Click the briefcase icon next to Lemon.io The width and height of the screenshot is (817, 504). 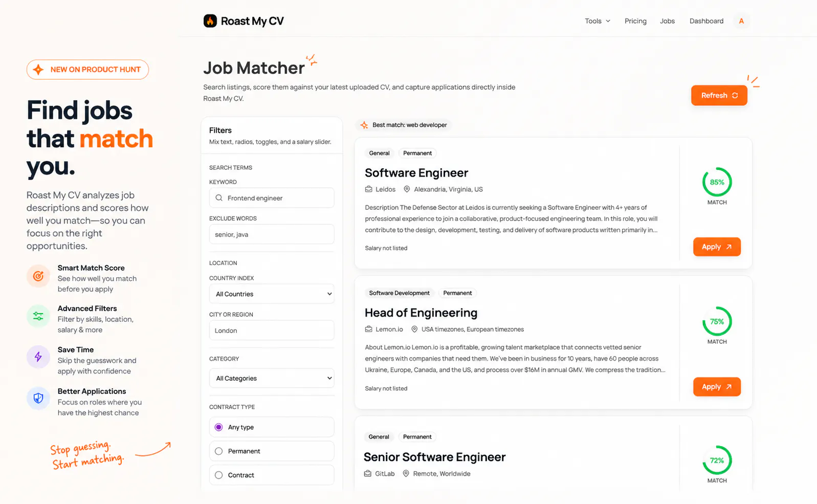[368, 329]
